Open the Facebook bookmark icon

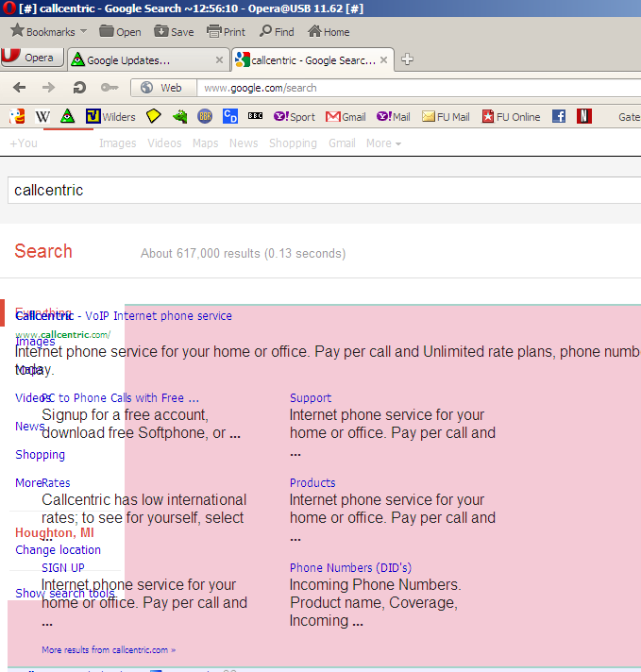click(x=559, y=117)
